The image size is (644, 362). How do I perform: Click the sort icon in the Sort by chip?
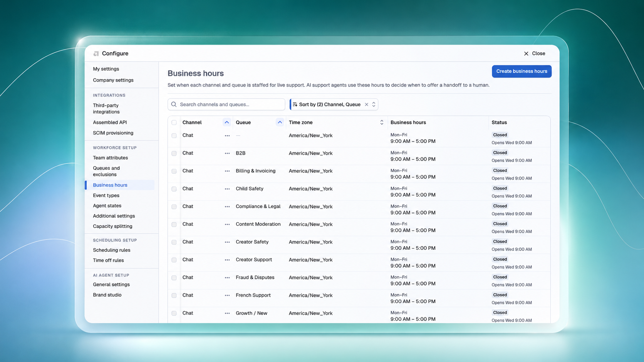(295, 105)
